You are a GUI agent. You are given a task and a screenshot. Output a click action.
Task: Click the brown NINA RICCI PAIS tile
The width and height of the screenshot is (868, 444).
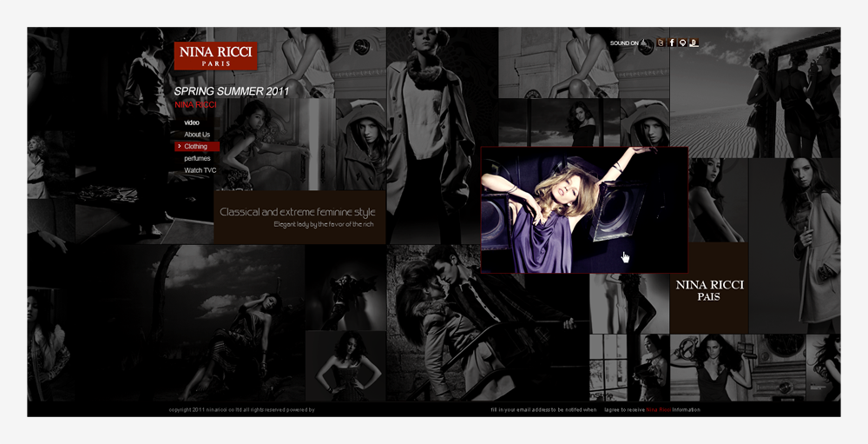pyautogui.click(x=709, y=288)
